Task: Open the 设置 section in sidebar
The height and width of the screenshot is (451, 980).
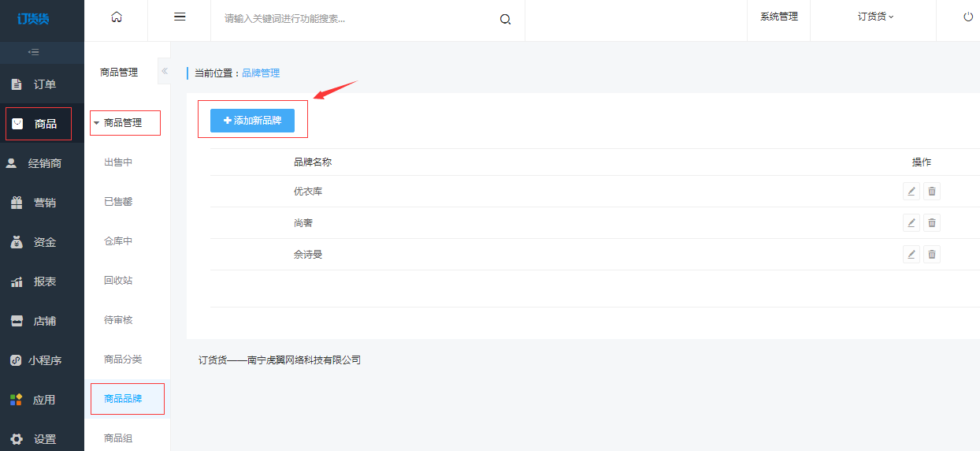Action: click(42, 438)
